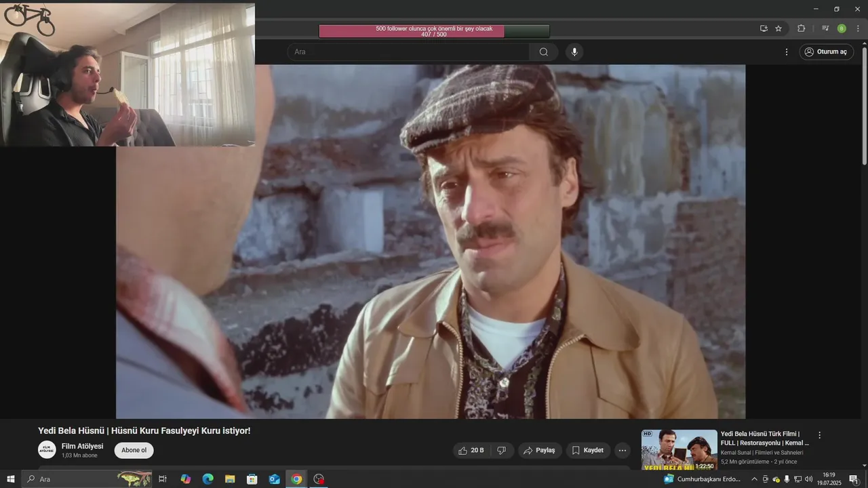This screenshot has height=488, width=868.
Task: Click the Kemal Sunal channel name text
Action: click(x=762, y=453)
